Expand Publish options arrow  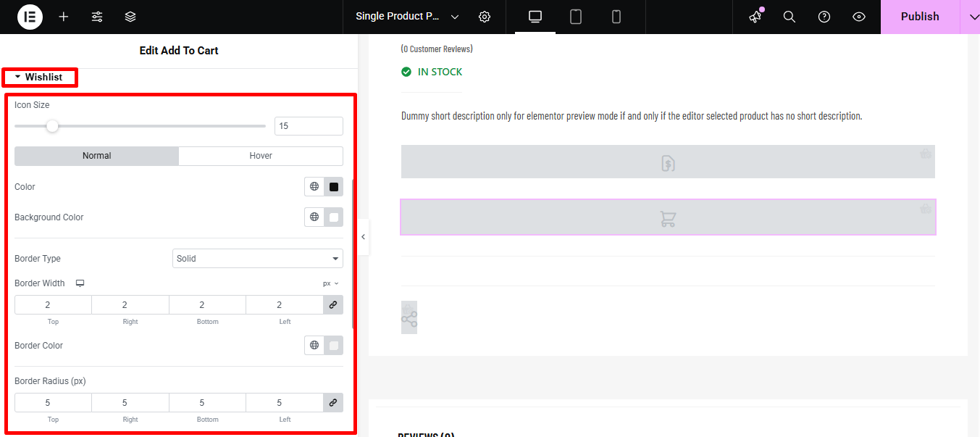(970, 17)
